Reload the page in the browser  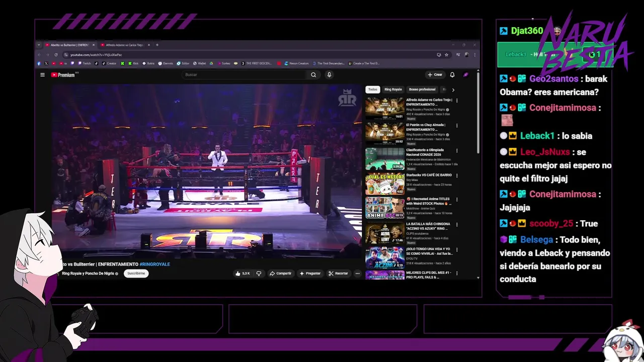[56, 55]
